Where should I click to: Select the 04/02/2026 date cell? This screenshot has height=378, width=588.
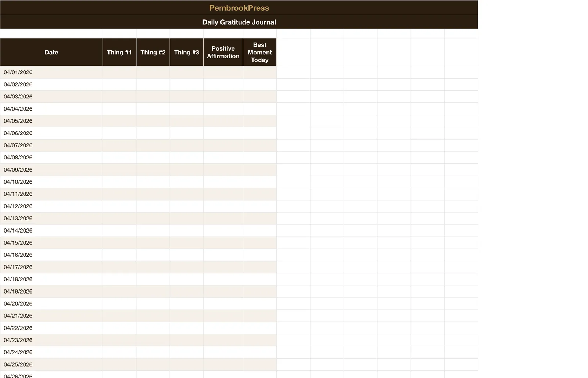[51, 84]
